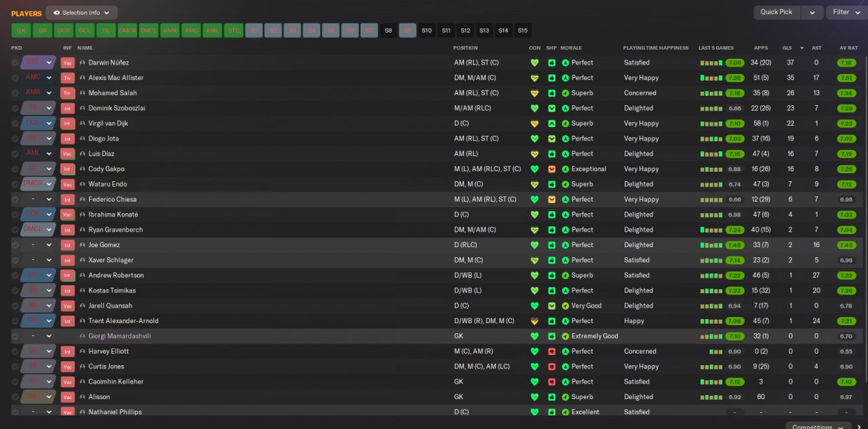Sort the list by NAME column

click(85, 48)
